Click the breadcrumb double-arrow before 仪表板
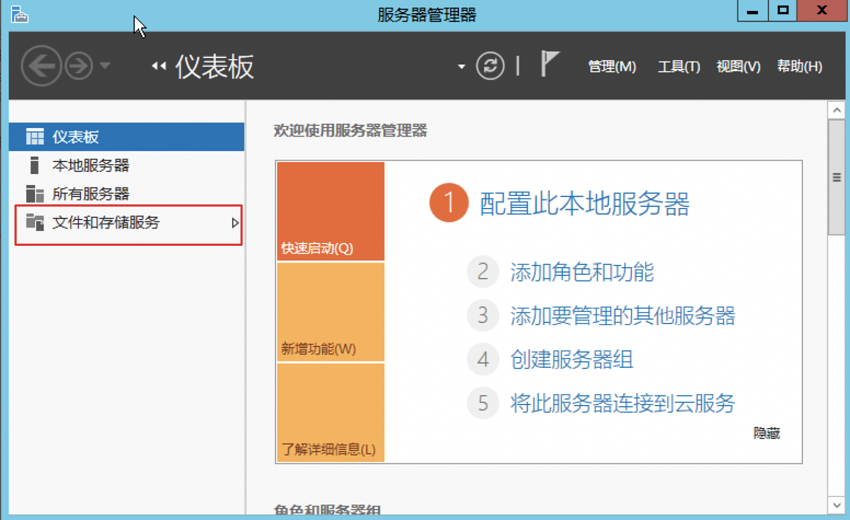 tap(159, 66)
